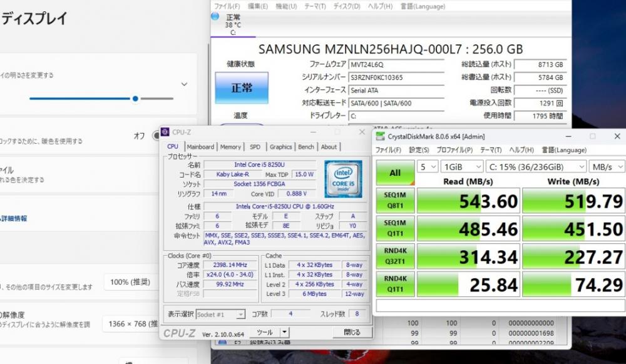The width and height of the screenshot is (626, 364).
Task: Expand the brightness section chevron in Settings
Action: point(184,84)
